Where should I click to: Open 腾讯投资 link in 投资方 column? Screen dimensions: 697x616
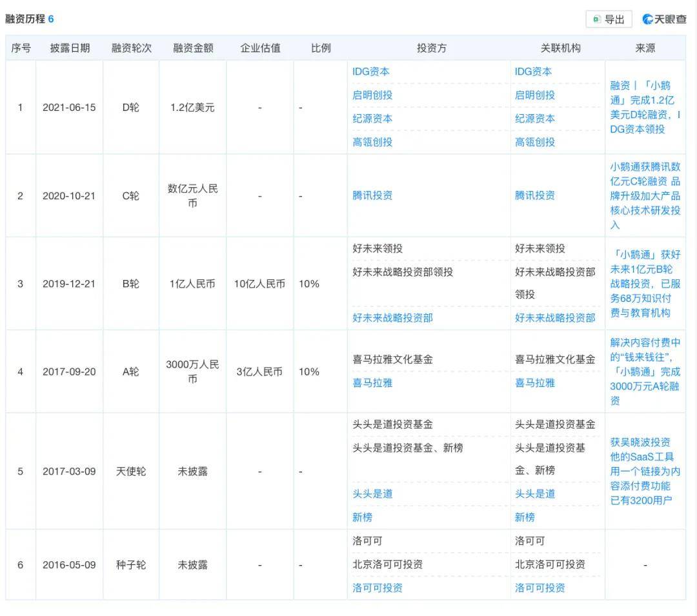pos(372,195)
